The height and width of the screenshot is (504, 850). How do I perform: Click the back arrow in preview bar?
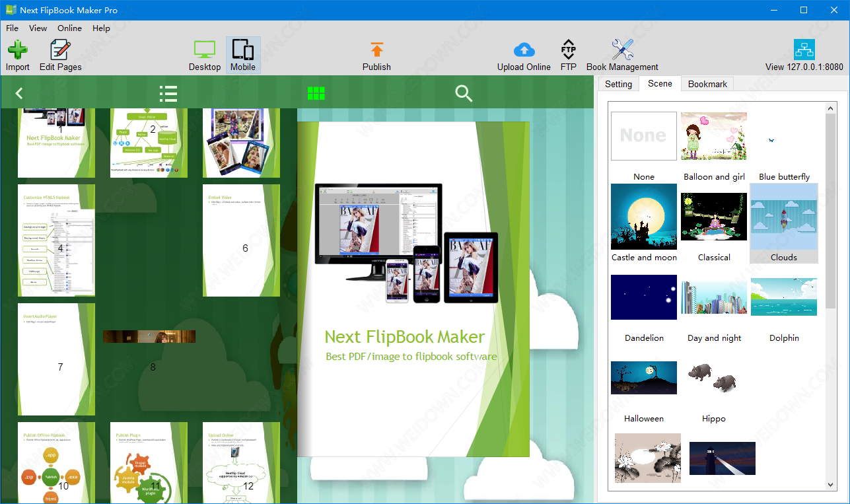pos(19,93)
